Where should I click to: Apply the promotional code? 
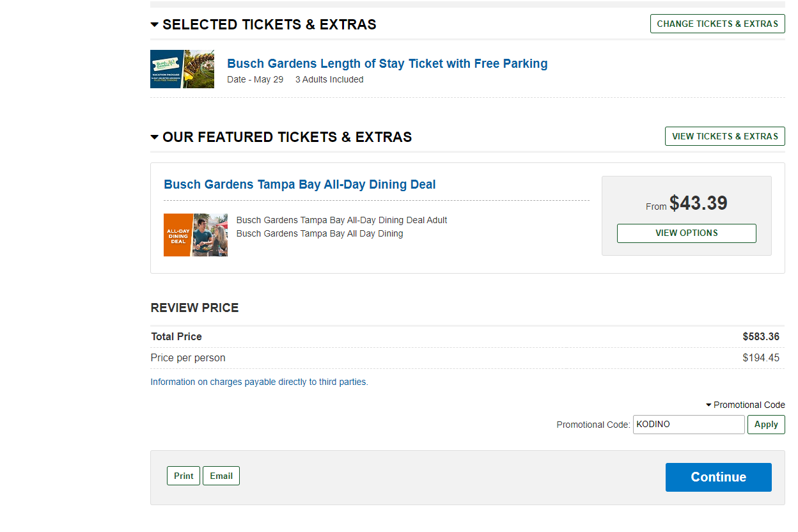pyautogui.click(x=766, y=425)
